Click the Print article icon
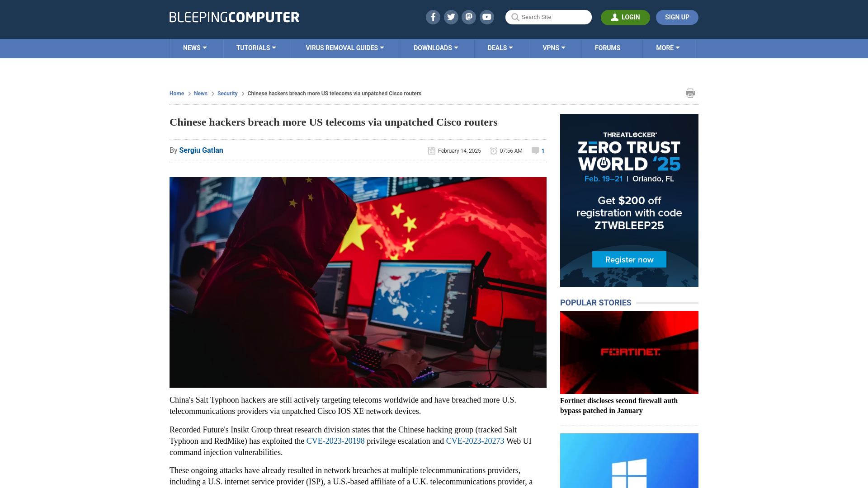The width and height of the screenshot is (868, 488). [690, 93]
